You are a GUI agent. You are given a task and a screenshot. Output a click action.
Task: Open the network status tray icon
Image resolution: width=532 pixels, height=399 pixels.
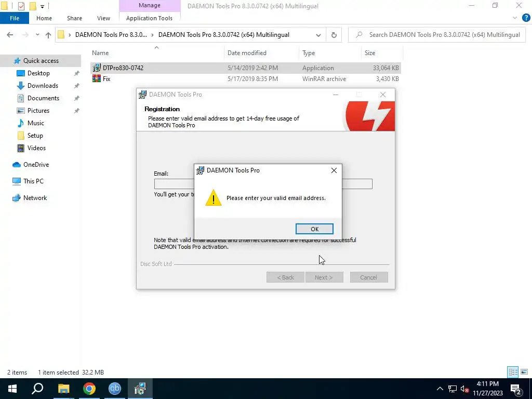tap(453, 389)
